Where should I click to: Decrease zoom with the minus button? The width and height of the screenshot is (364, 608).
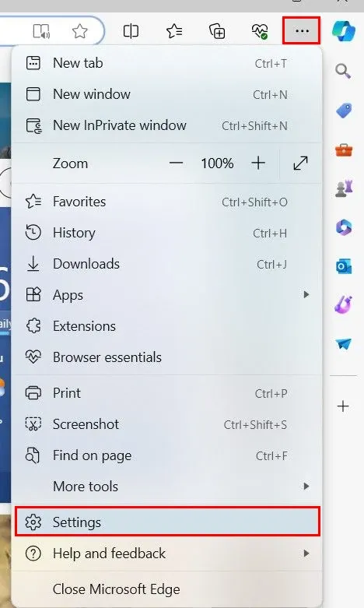(x=177, y=163)
